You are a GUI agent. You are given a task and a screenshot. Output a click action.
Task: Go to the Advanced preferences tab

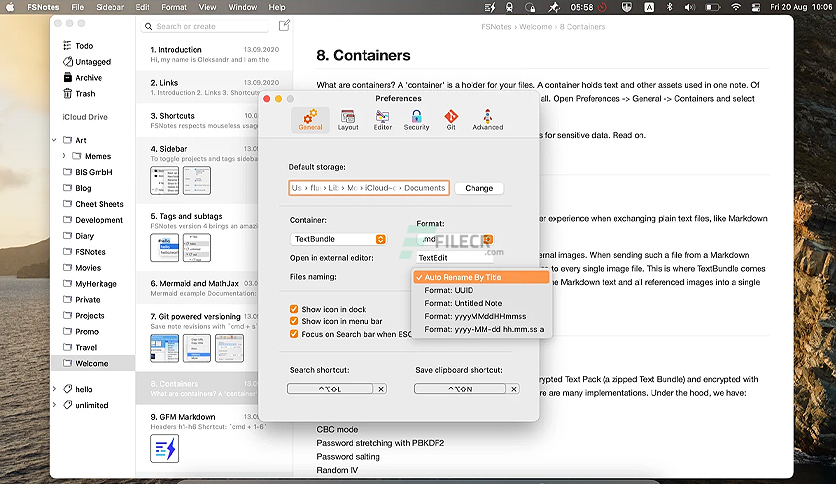pos(487,120)
